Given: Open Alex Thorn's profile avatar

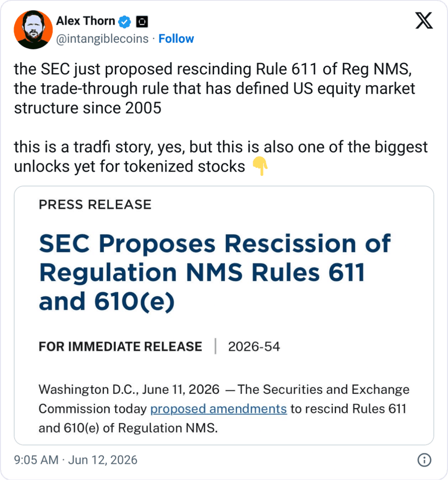Looking at the screenshot, I should 33,30.
